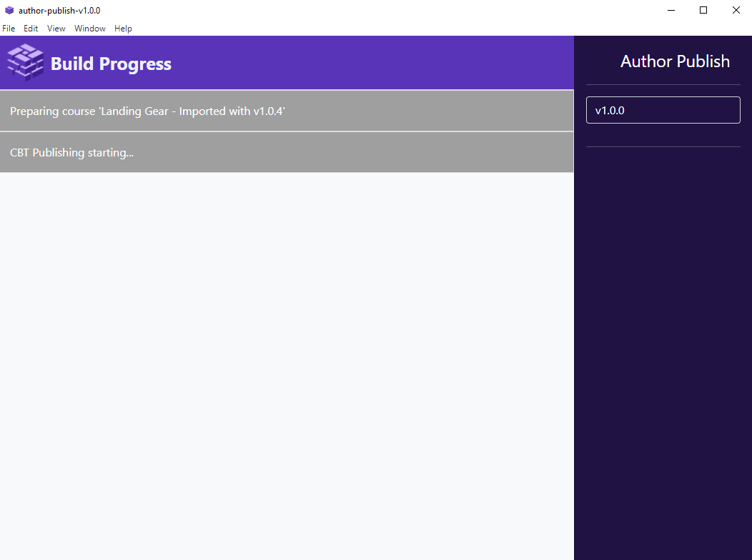Minimize the author-publish window
Image resolution: width=752 pixels, height=560 pixels.
(x=671, y=10)
